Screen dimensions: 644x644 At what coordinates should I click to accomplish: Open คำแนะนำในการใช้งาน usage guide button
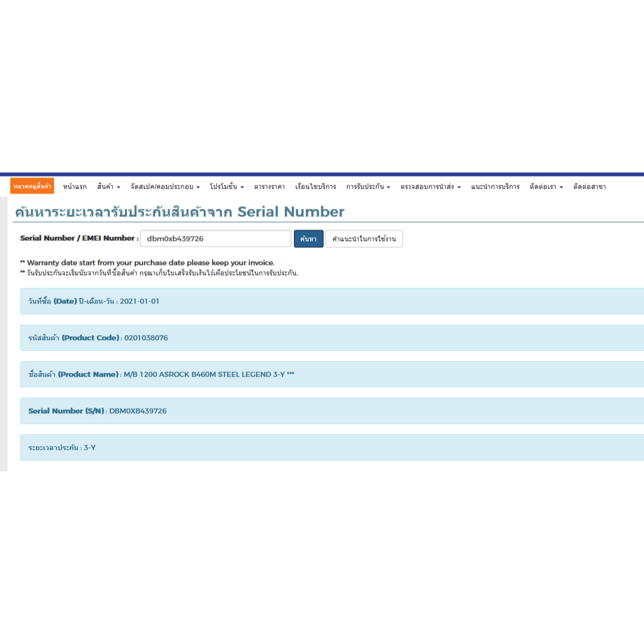[x=364, y=239]
